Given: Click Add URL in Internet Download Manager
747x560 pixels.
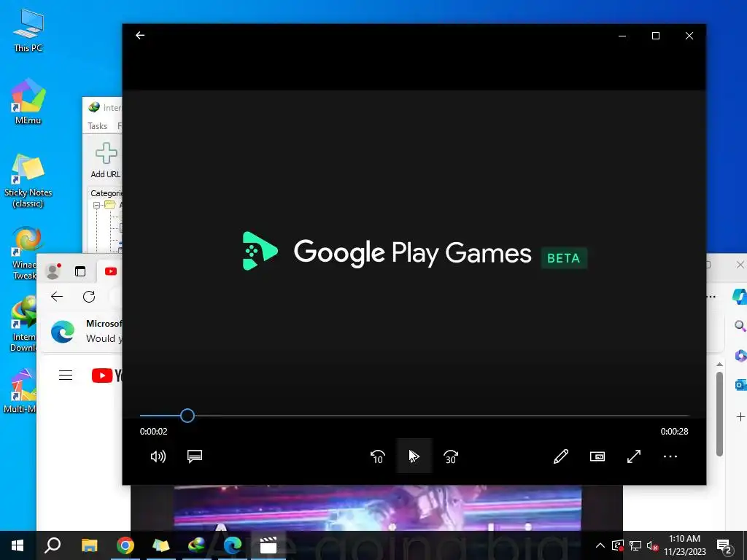Looking at the screenshot, I should pos(105,160).
